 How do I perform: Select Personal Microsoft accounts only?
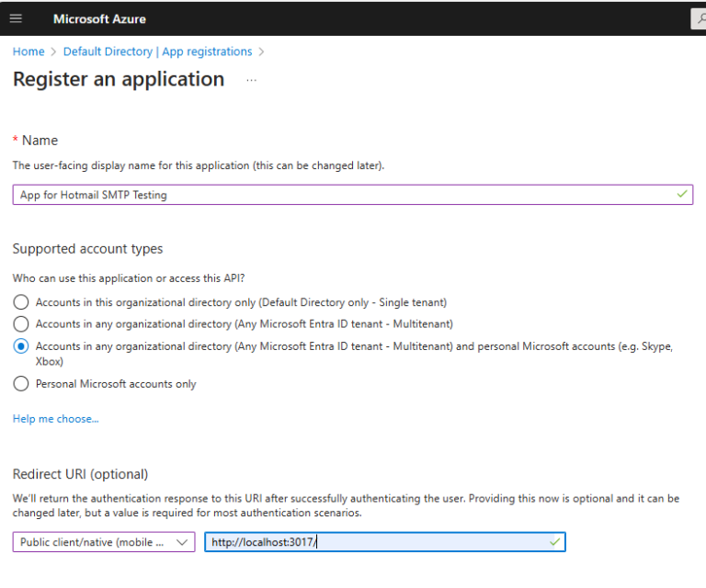coord(21,384)
